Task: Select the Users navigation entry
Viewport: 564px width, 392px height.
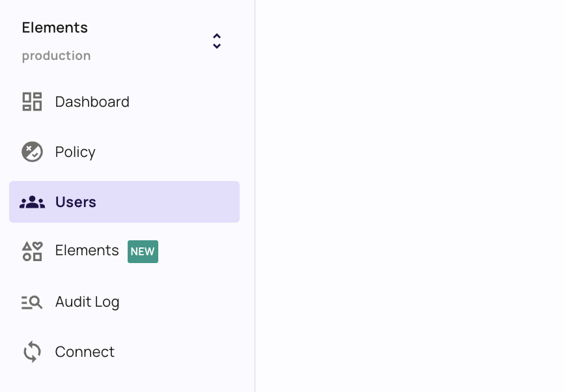Action: pos(76,202)
